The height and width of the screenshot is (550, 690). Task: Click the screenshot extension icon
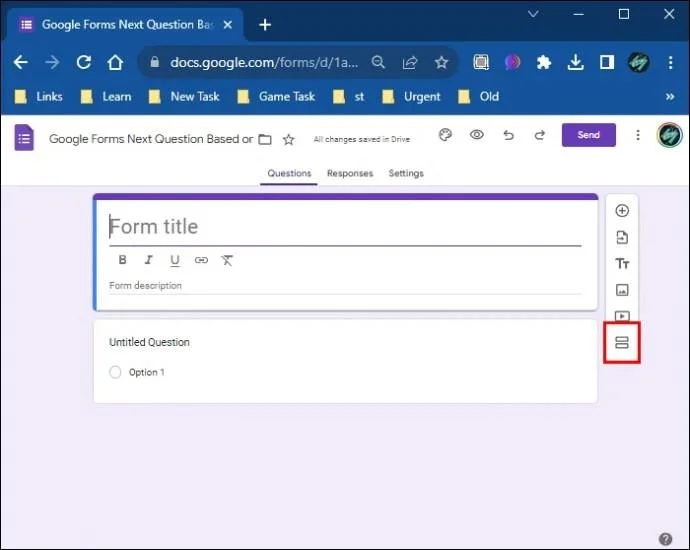tap(481, 62)
